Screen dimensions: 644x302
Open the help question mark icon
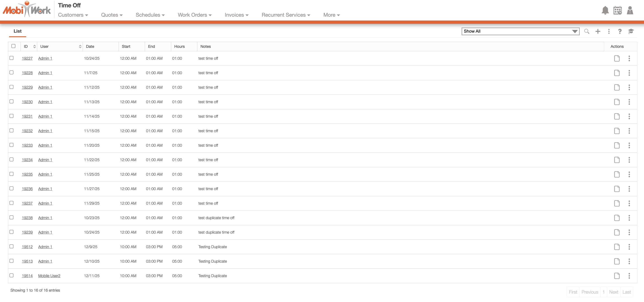tap(620, 31)
